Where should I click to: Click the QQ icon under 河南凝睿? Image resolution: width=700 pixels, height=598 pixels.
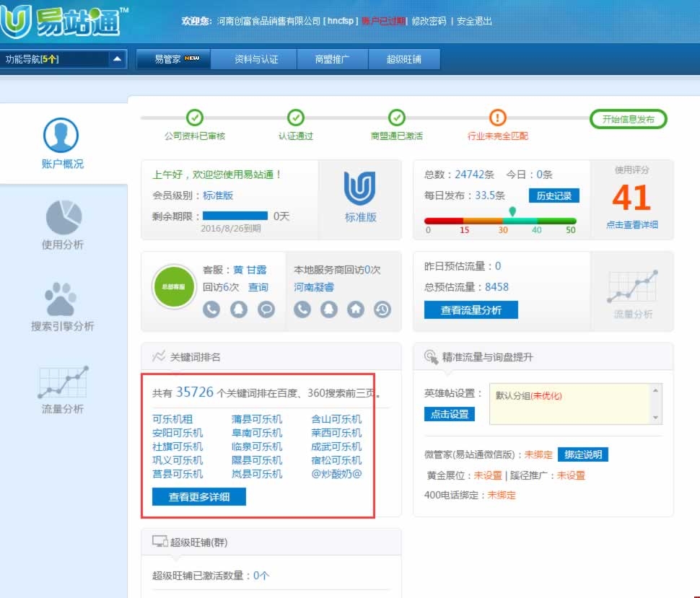tap(329, 309)
